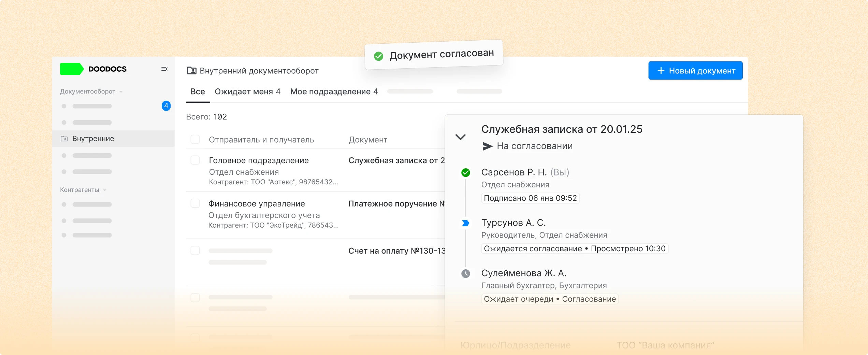Select Внутренние in the sidebar
The width and height of the screenshot is (868, 355).
pos(113,139)
